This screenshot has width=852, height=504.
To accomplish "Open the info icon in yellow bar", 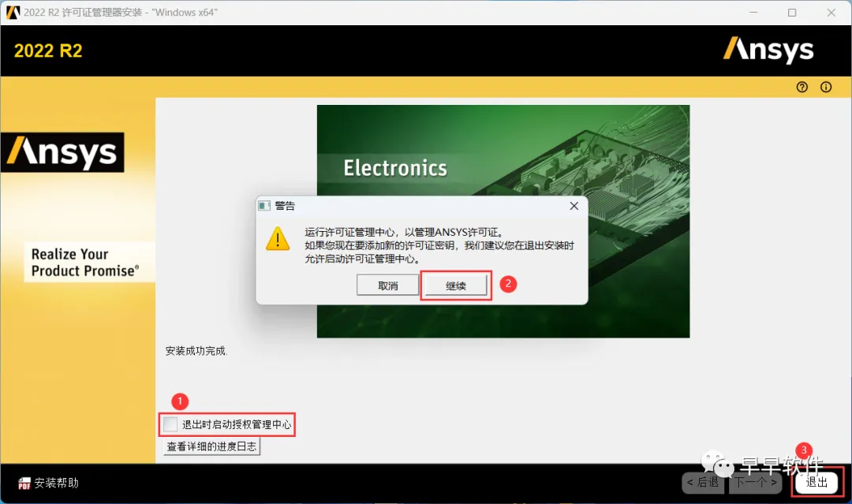I will point(826,87).
